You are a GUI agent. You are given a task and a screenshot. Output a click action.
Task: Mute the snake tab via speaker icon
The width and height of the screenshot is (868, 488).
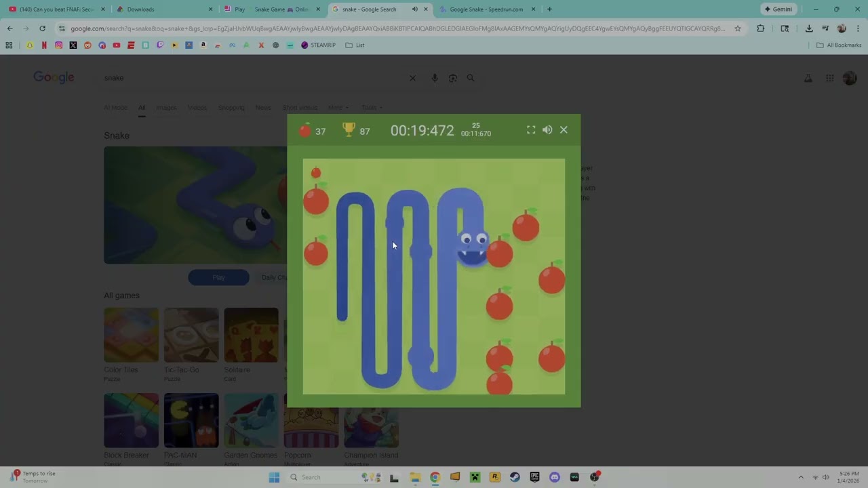pyautogui.click(x=414, y=9)
